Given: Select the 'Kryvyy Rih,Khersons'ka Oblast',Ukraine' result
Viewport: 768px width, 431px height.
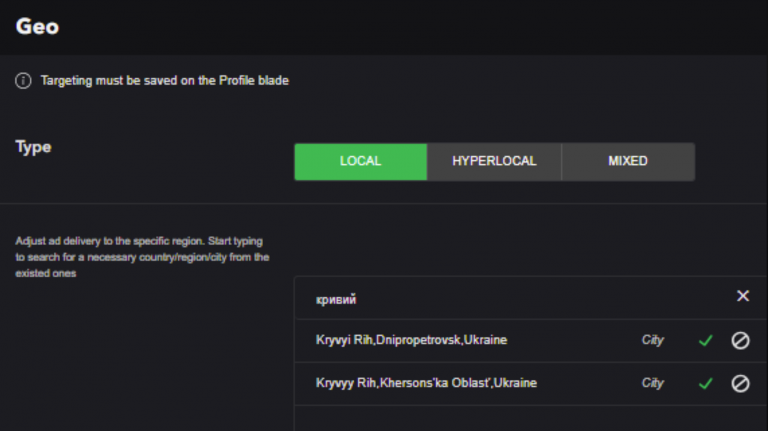Looking at the screenshot, I should (426, 383).
